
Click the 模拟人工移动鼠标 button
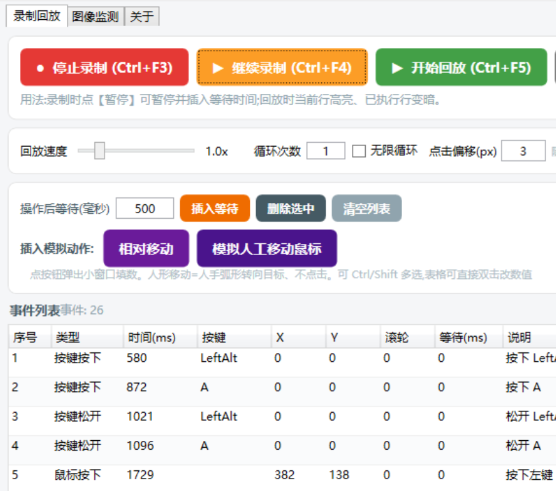pyautogui.click(x=267, y=249)
